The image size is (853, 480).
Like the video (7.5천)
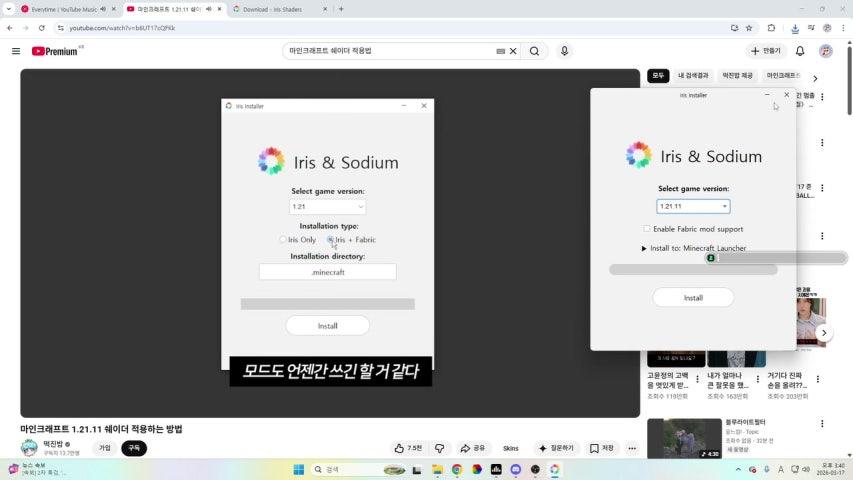pos(408,448)
